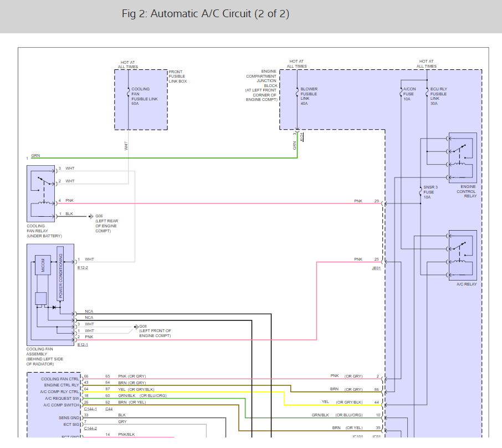Image resolution: width=502 pixels, height=448 pixels.
Task: Click the E12-1 connector label
Action: coord(83,345)
